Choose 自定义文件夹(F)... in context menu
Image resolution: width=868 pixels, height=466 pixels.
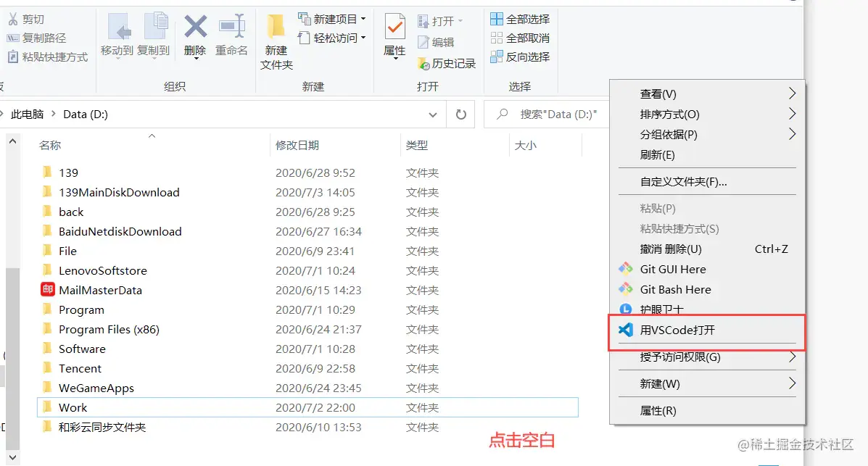tap(707, 181)
